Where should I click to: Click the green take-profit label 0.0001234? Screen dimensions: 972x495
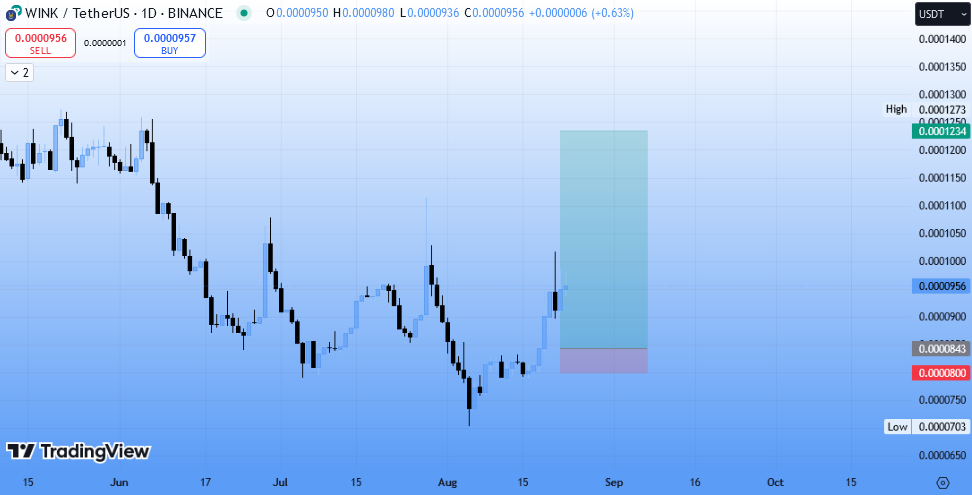(941, 131)
